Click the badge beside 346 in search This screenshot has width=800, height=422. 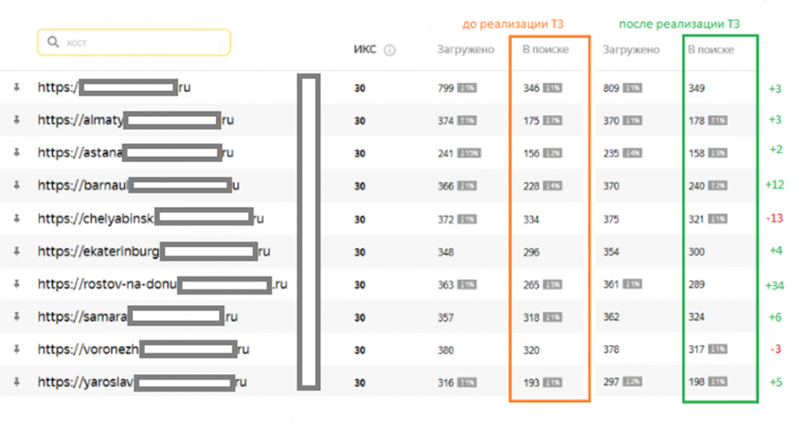point(553,88)
